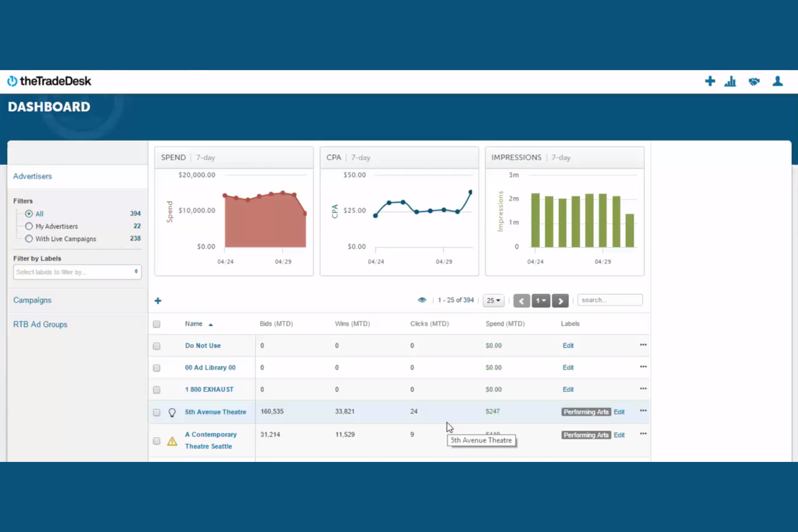
Task: Open the Do Not Use advertiser link
Action: coord(203,346)
